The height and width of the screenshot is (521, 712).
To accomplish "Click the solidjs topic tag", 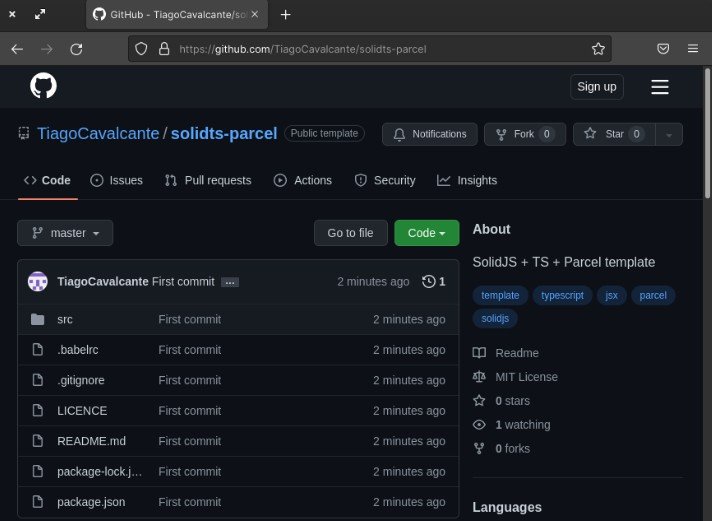I will pyautogui.click(x=495, y=318).
